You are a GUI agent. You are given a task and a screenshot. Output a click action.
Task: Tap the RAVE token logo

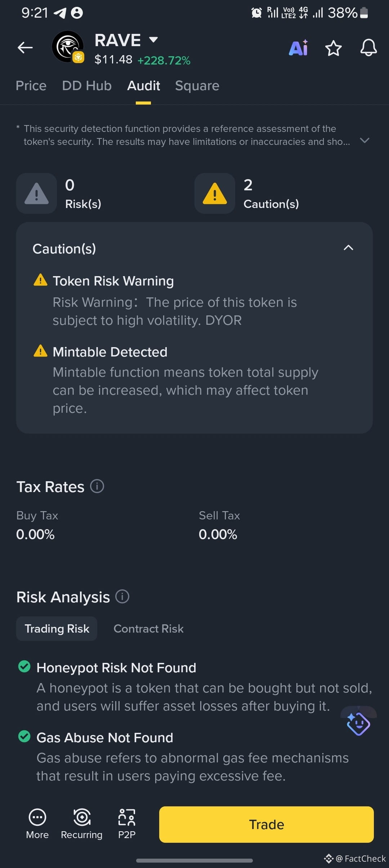pos(68,47)
